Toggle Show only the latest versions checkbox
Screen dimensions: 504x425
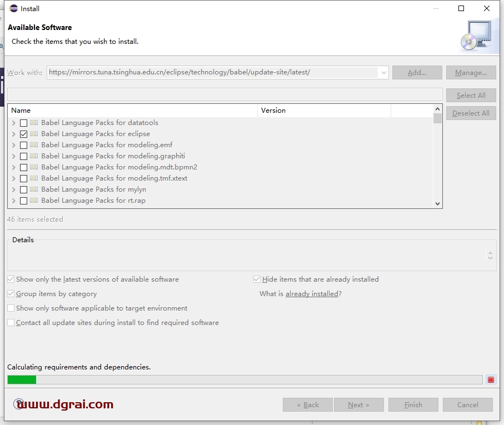click(x=11, y=279)
